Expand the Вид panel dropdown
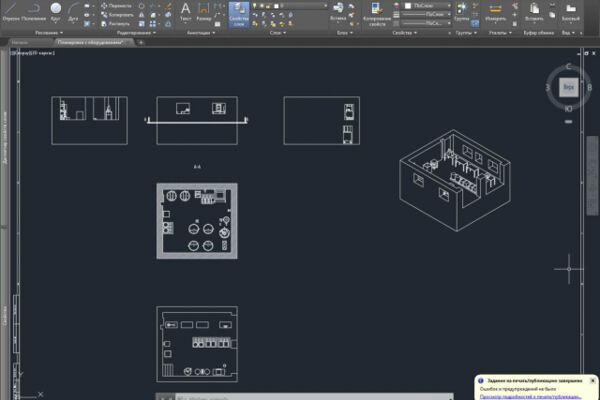The image size is (600, 400). (x=568, y=33)
